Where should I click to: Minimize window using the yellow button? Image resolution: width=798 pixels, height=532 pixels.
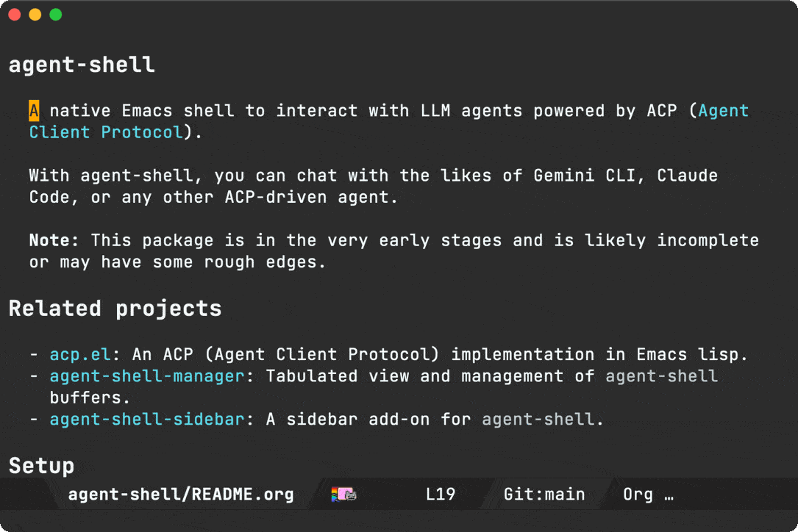pos(35,15)
